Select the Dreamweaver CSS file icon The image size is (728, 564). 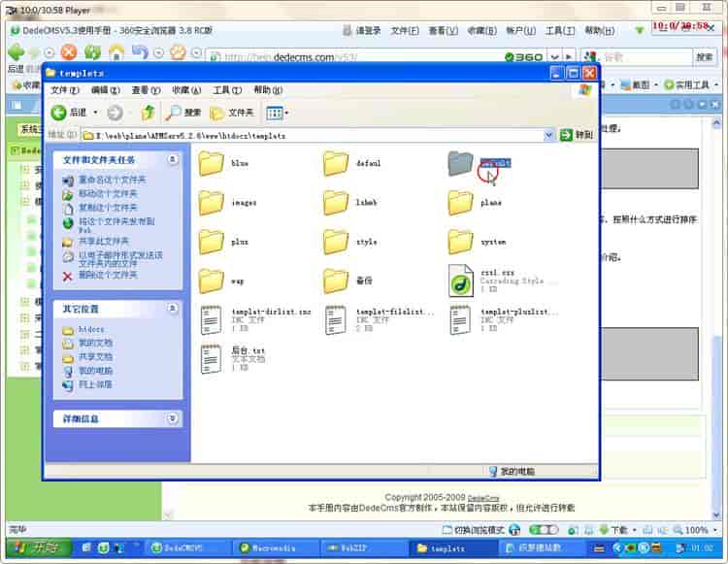click(460, 281)
